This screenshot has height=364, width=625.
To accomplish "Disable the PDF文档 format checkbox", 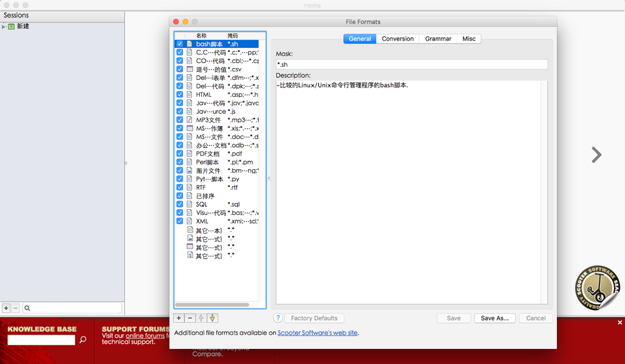I will (180, 154).
